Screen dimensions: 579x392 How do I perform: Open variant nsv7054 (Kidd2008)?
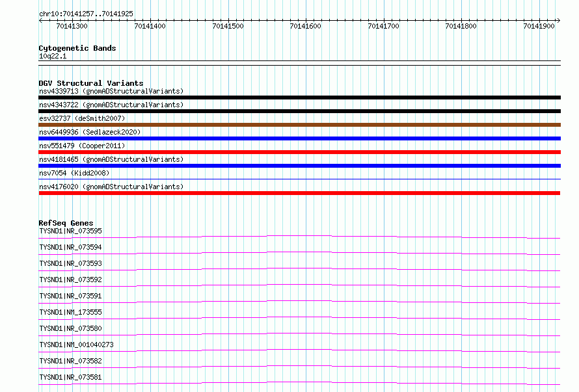[x=74, y=173]
